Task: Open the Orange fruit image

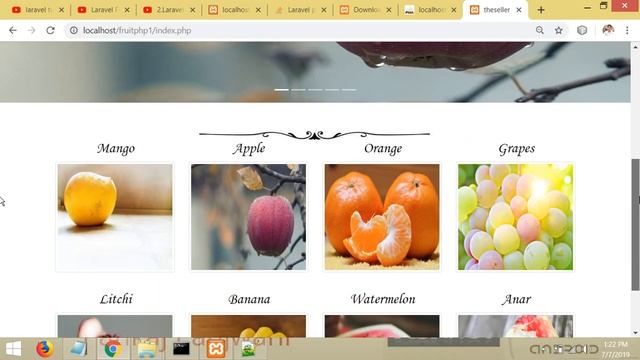Action: pos(382,217)
